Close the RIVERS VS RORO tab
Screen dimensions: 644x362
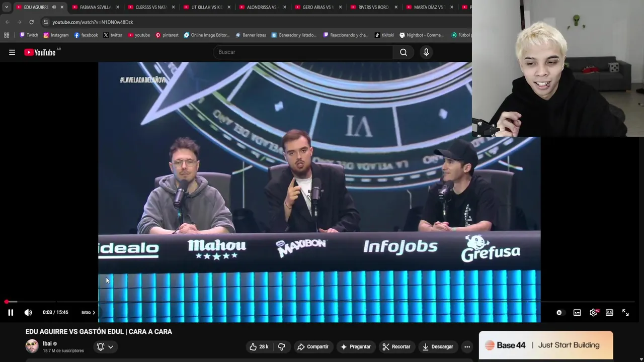click(396, 7)
